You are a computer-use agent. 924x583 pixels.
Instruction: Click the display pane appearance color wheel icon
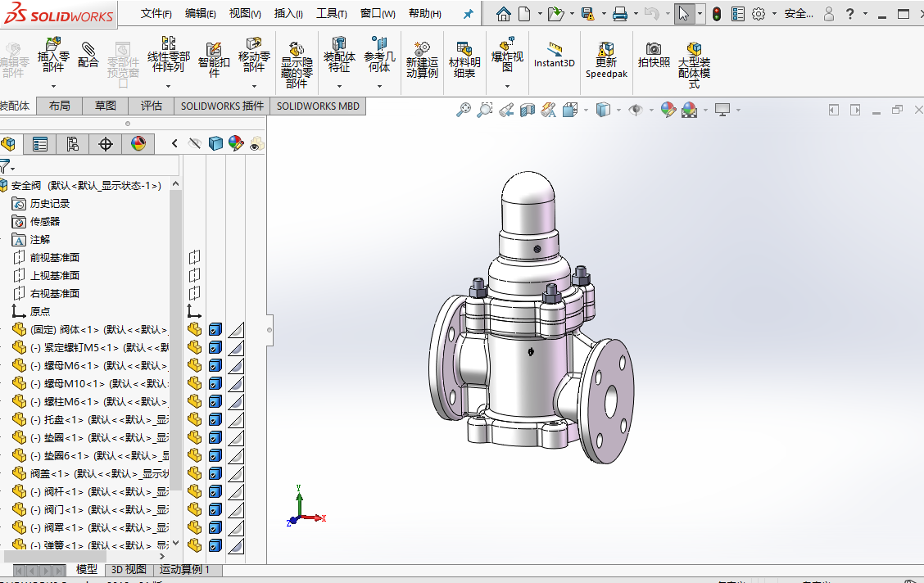point(236,144)
